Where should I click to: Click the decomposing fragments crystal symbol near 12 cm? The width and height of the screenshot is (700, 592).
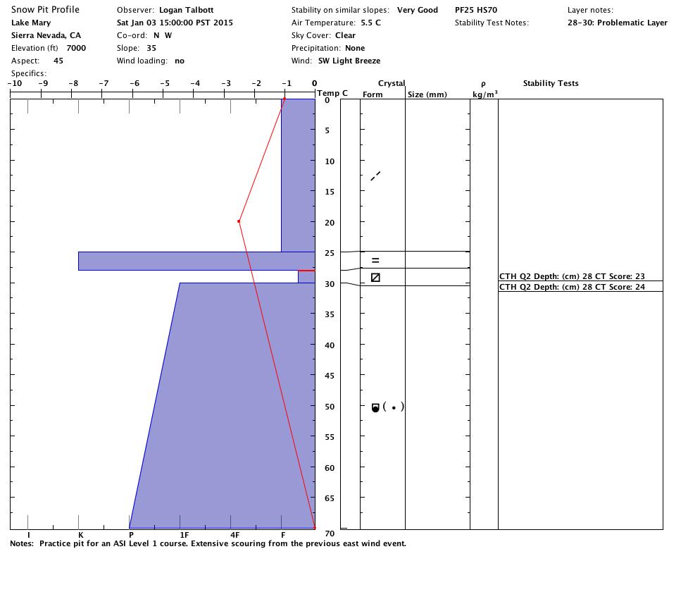click(x=375, y=175)
